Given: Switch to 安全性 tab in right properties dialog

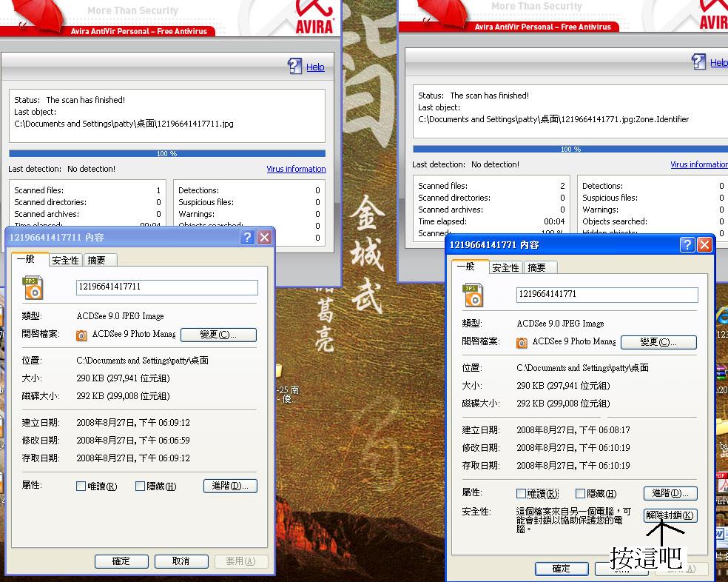Looking at the screenshot, I should (x=505, y=268).
